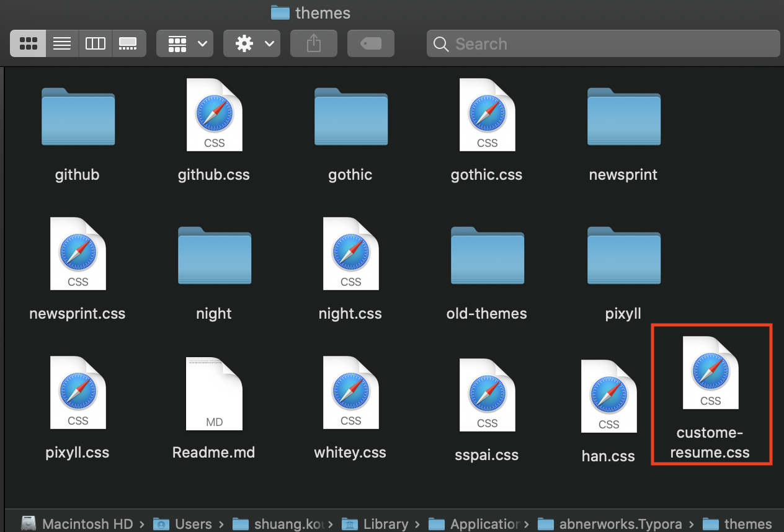Click the gothic.css name label
The width and height of the screenshot is (784, 532).
(x=487, y=175)
